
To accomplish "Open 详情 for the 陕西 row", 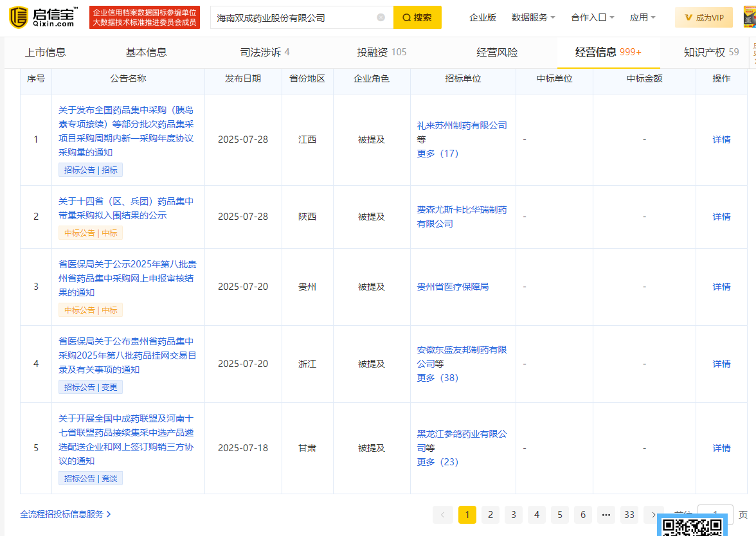I will (721, 217).
